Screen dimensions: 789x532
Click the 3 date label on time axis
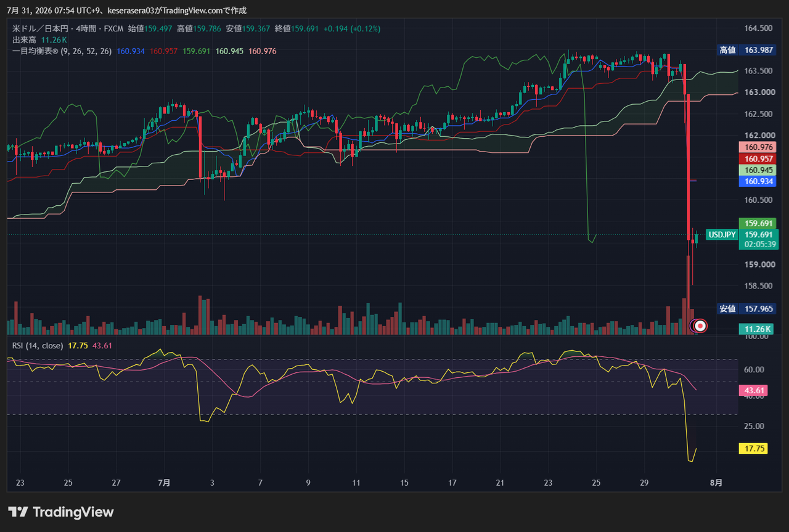212,483
